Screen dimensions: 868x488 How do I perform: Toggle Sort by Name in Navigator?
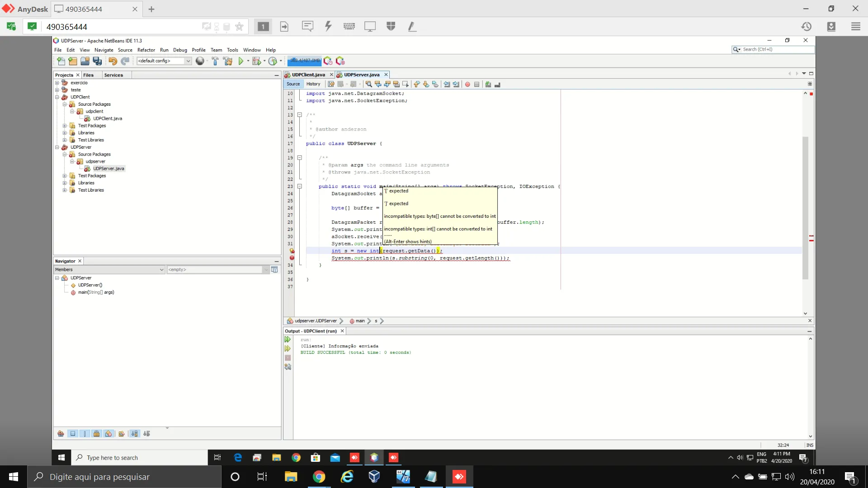click(134, 434)
